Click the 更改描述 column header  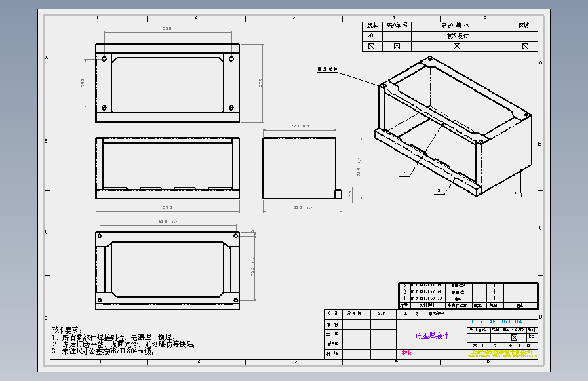tap(455, 26)
